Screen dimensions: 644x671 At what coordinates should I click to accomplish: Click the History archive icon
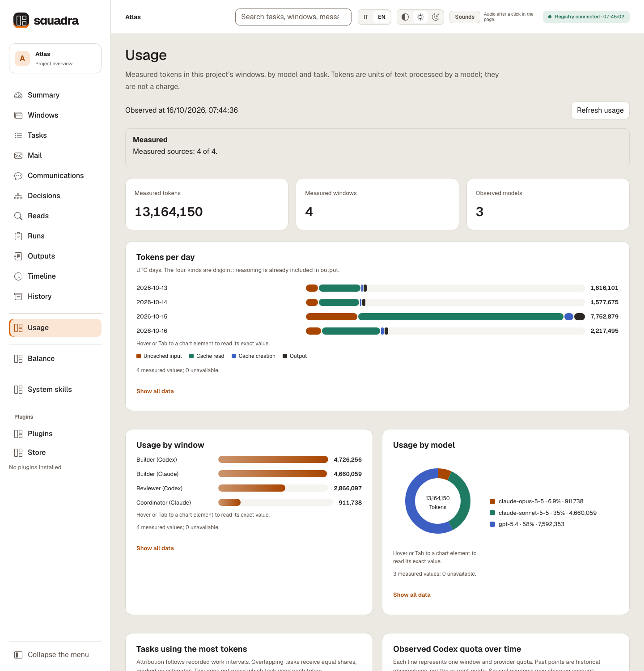[x=18, y=297]
